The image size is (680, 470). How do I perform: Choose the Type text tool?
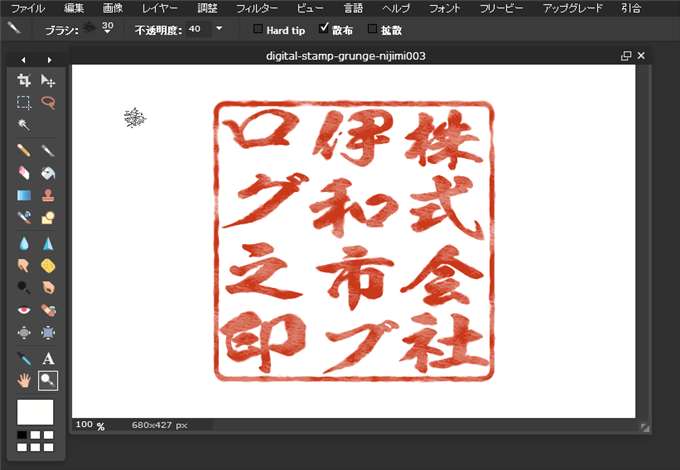[48, 358]
